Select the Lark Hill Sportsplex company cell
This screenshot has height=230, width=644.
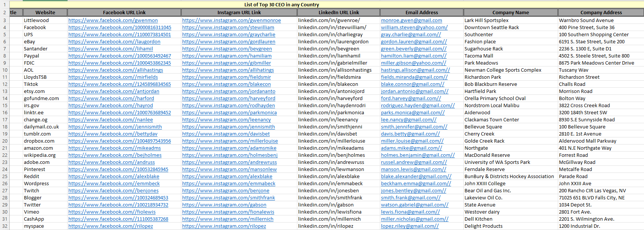(510, 21)
